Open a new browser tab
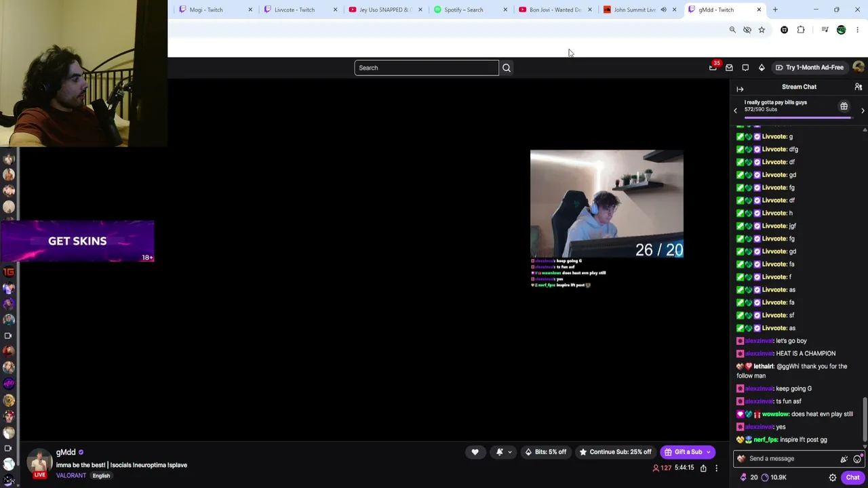The width and height of the screenshot is (868, 488). pyautogui.click(x=775, y=9)
